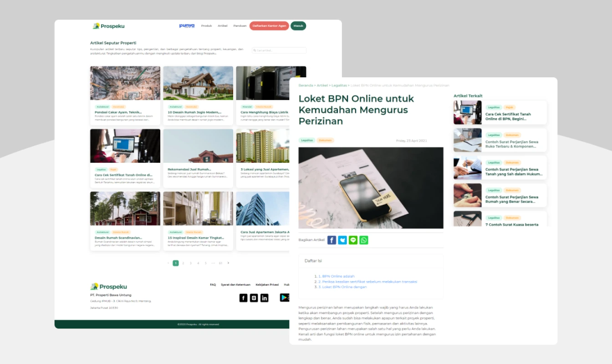Image resolution: width=612 pixels, height=364 pixels.
Task: Share article on Twitter
Action: (342, 240)
